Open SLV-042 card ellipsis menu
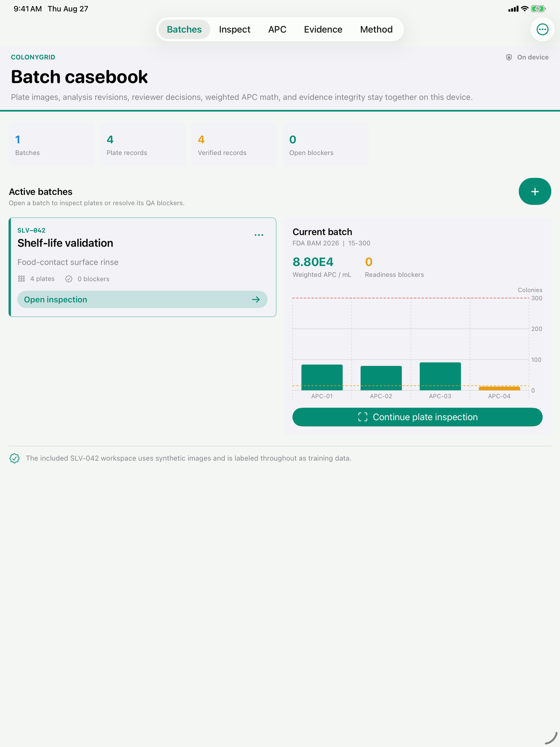 tap(259, 235)
